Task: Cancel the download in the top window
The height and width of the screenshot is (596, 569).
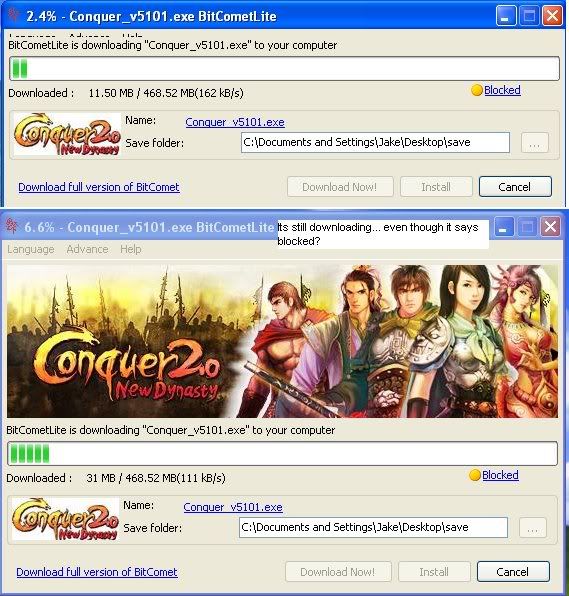Action: (x=515, y=187)
